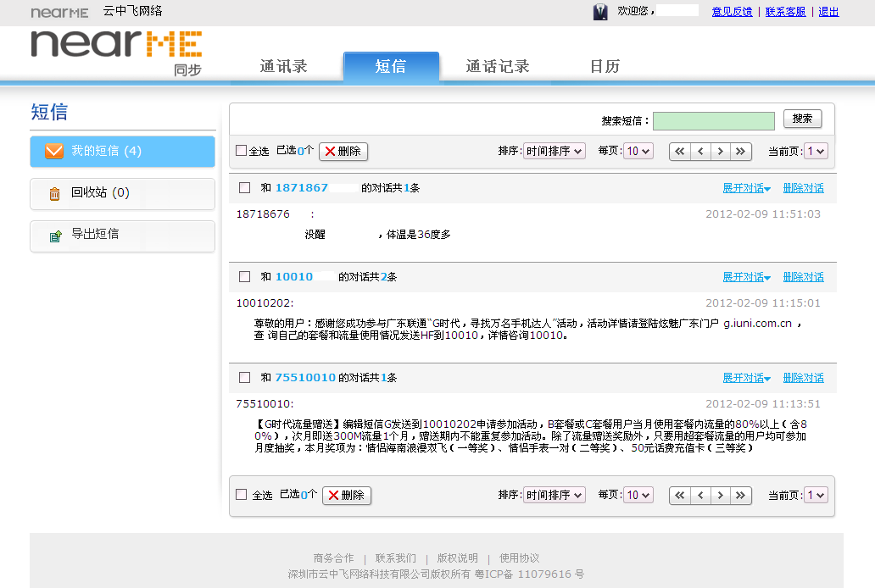This screenshot has width=875, height=588.
Task: Go to last page in the bottom pager
Action: coord(740,495)
